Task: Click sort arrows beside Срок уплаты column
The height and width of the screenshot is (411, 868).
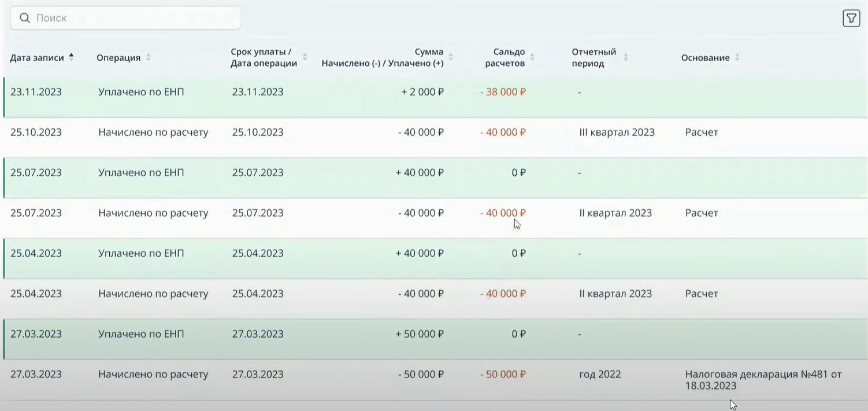Action: point(305,57)
